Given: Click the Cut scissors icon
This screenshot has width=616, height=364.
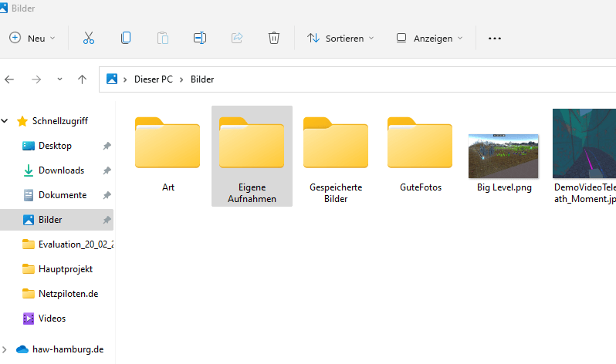Looking at the screenshot, I should 88,38.
